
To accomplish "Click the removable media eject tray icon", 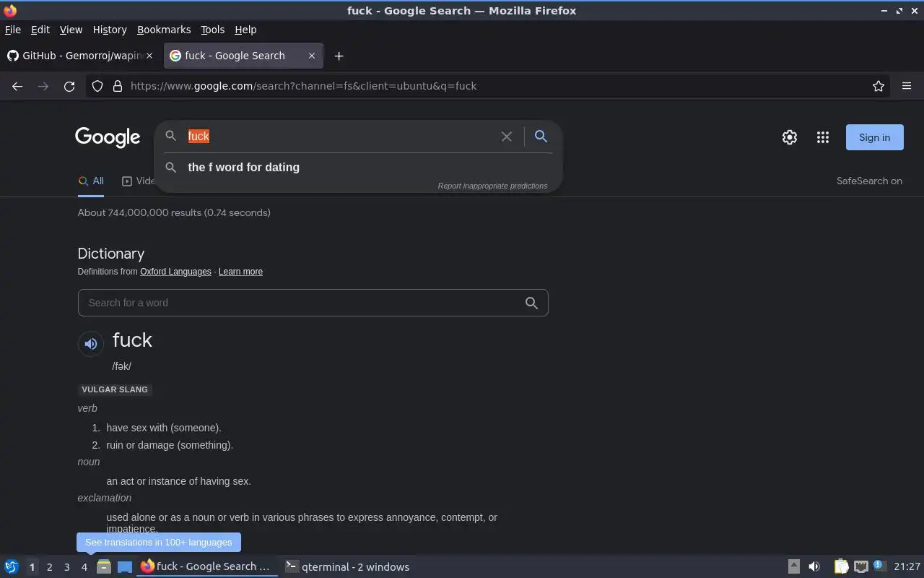I will 793,566.
